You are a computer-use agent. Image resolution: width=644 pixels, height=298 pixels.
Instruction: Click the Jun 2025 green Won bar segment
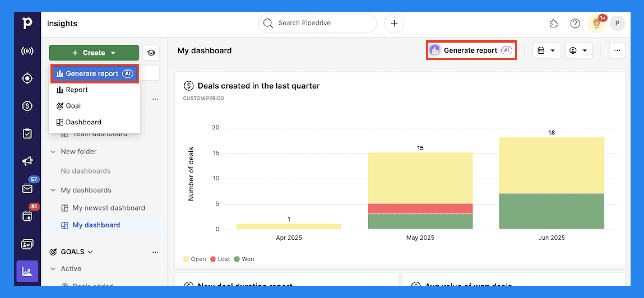click(552, 211)
